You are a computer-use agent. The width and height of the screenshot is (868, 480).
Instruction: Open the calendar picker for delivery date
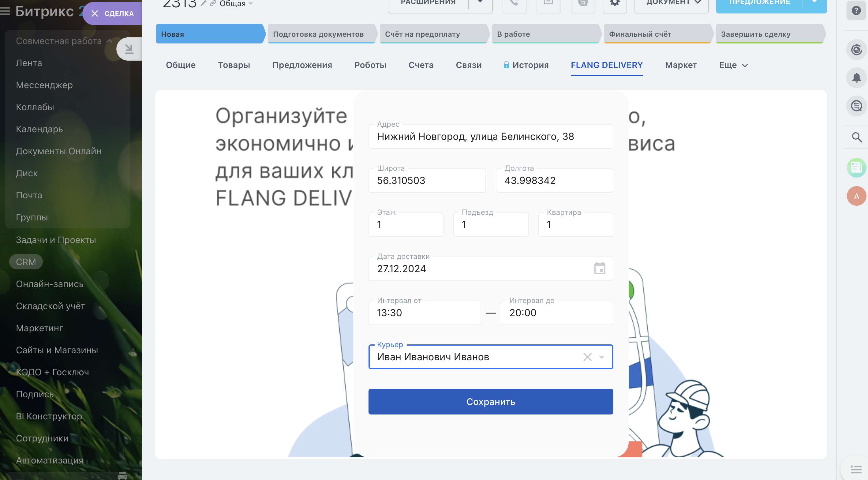tap(600, 269)
